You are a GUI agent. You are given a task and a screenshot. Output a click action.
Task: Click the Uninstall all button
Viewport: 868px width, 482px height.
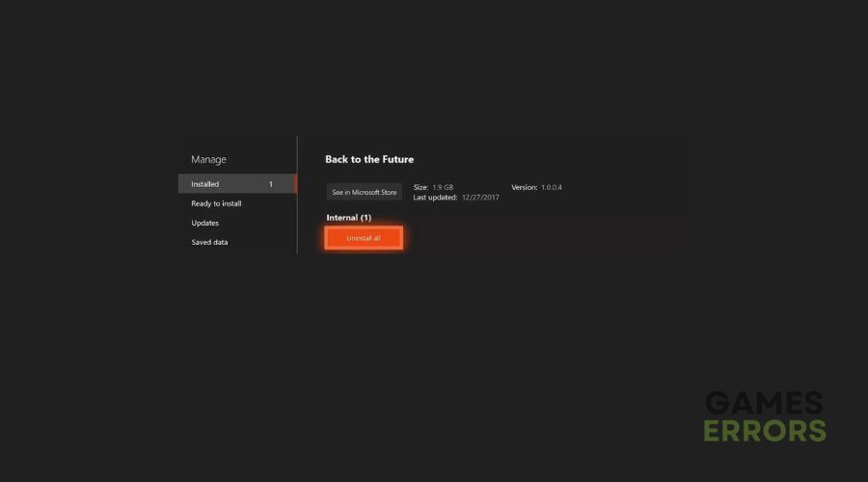pyautogui.click(x=364, y=238)
